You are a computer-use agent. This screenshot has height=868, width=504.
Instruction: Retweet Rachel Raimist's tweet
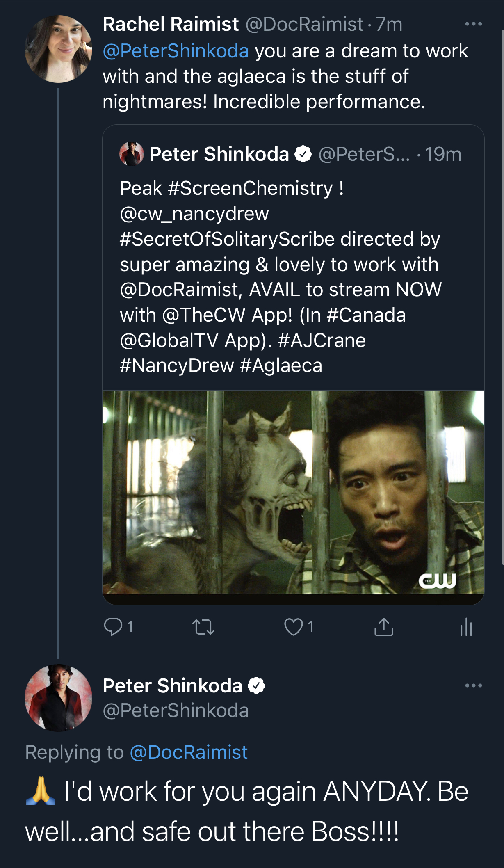tap(203, 627)
